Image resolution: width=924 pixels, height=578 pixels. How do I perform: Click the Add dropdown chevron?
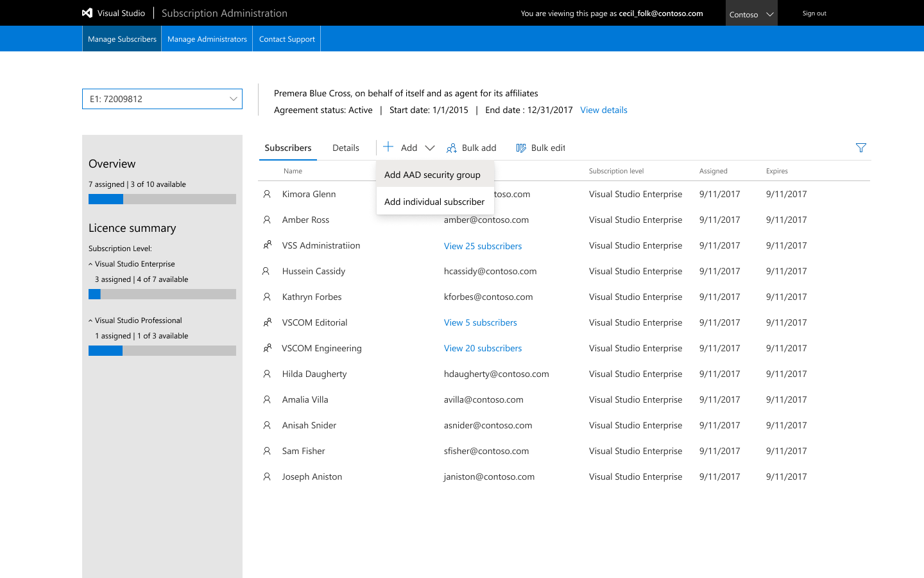tap(430, 148)
